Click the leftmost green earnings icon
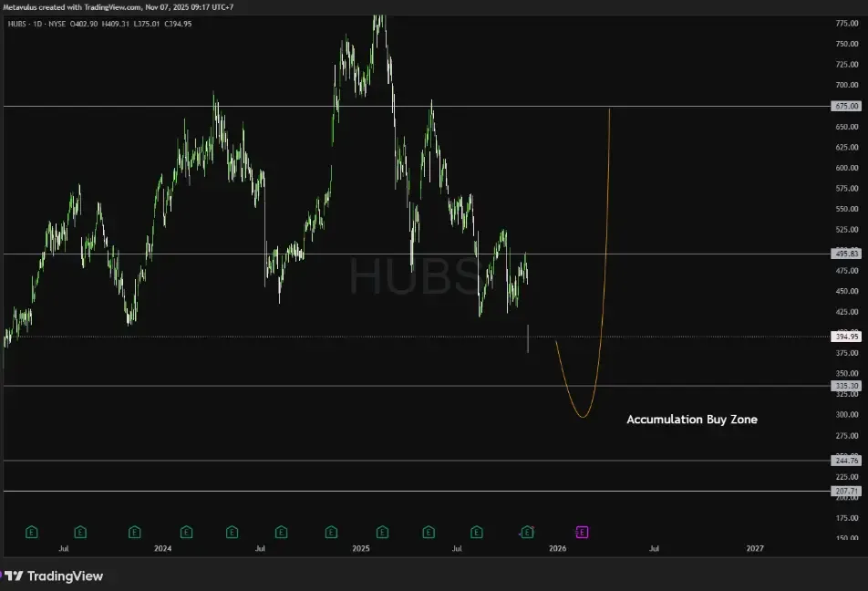This screenshot has width=868, height=591. click(32, 532)
